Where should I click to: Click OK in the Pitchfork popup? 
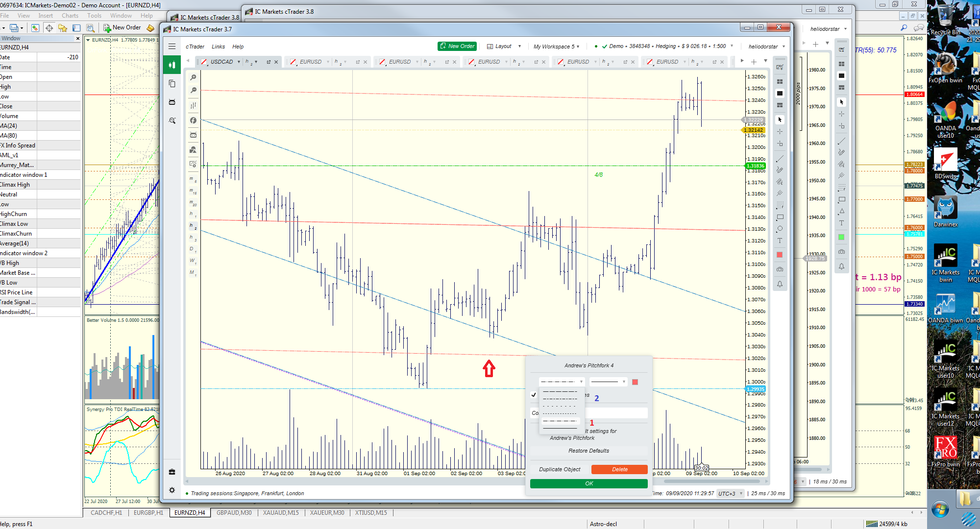(589, 483)
